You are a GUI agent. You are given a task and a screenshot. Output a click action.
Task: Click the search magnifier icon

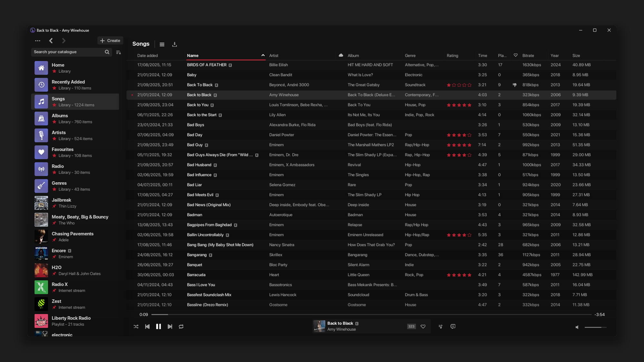pyautogui.click(x=107, y=52)
